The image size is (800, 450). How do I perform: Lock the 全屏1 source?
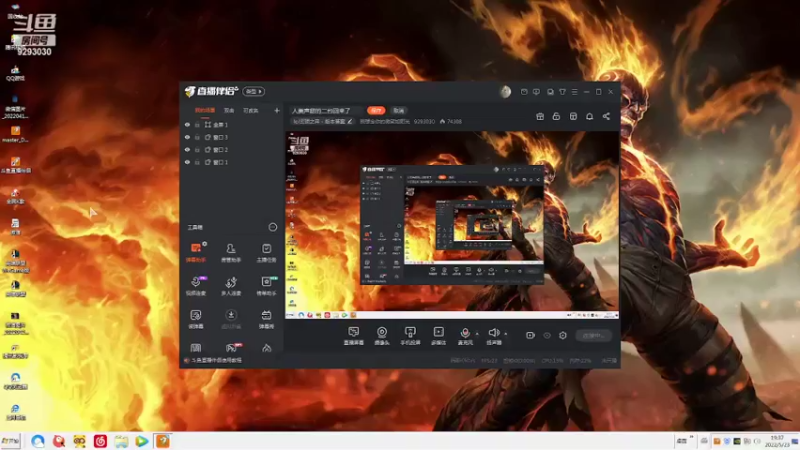coord(197,124)
